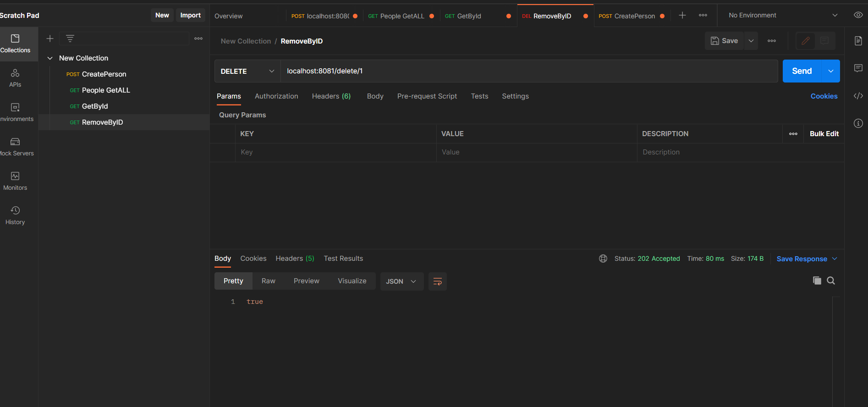Screen dimensions: 868x407
Task: Open the Save Response dropdown
Action: [x=807, y=259]
